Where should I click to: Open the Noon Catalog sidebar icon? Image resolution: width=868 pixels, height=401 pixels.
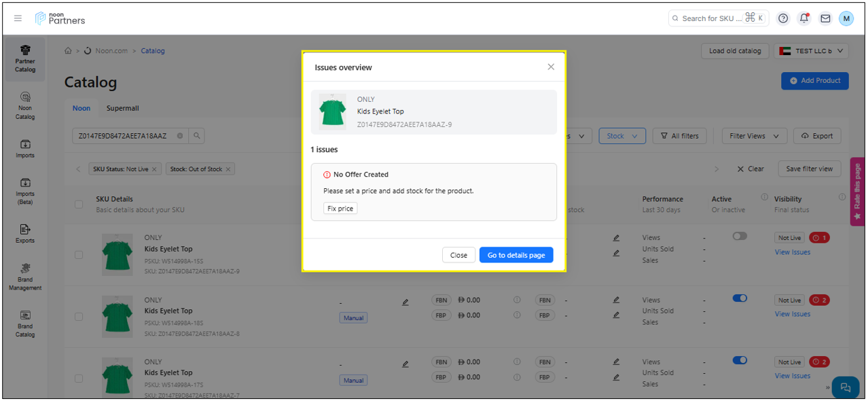tap(25, 105)
